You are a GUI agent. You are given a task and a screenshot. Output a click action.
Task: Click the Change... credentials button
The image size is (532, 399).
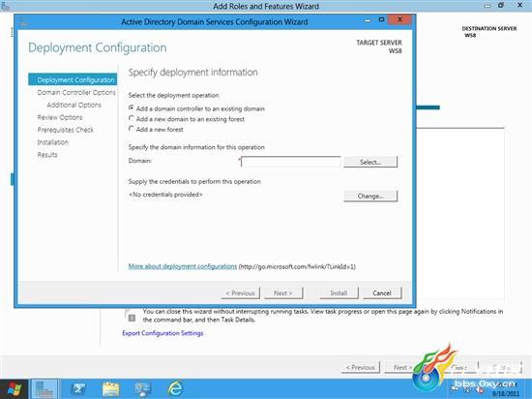(370, 196)
